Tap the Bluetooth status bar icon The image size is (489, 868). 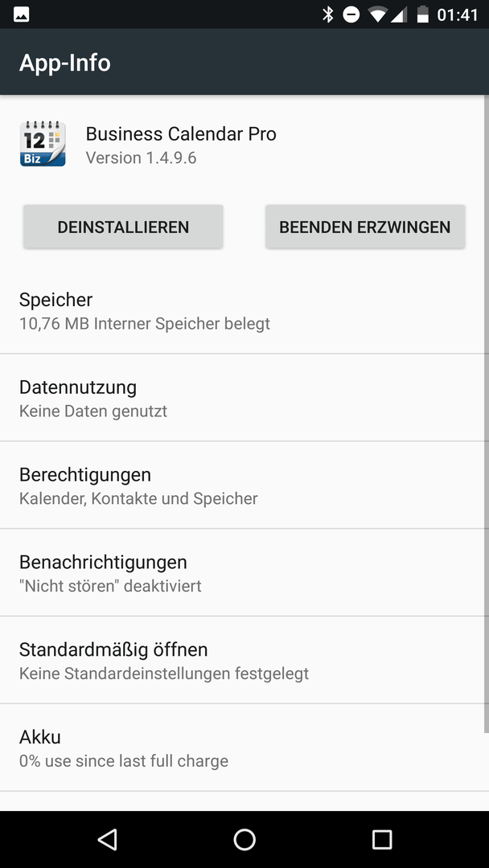pos(328,14)
